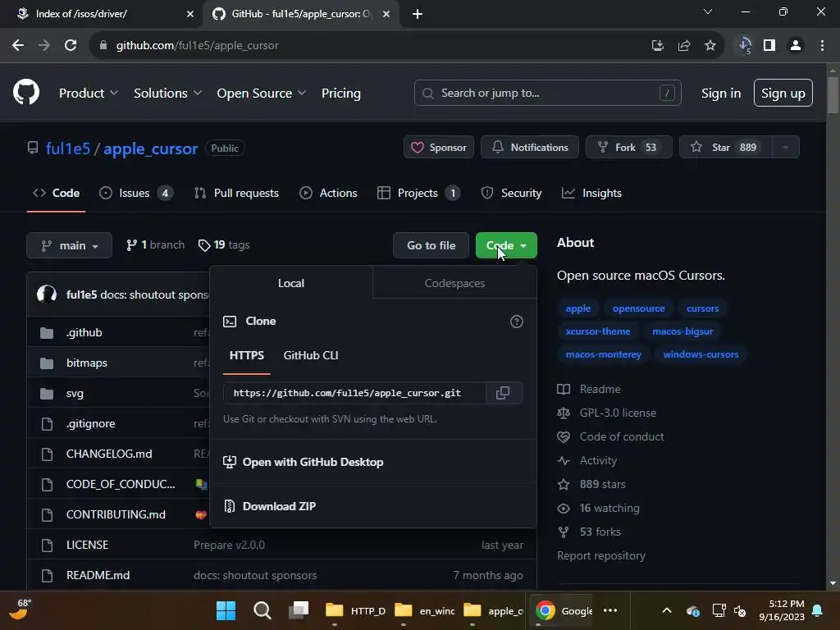The height and width of the screenshot is (630, 840).
Task: Open the taskbar overflow three dots
Action: coord(610,610)
